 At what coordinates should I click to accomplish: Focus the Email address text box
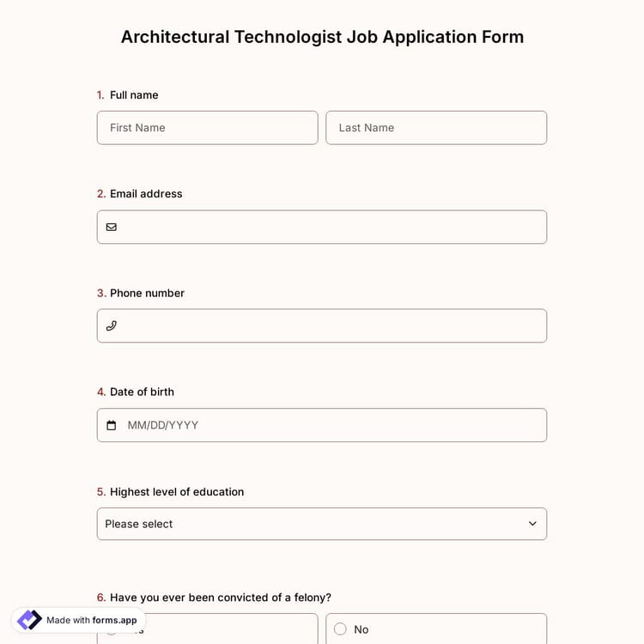point(331,228)
